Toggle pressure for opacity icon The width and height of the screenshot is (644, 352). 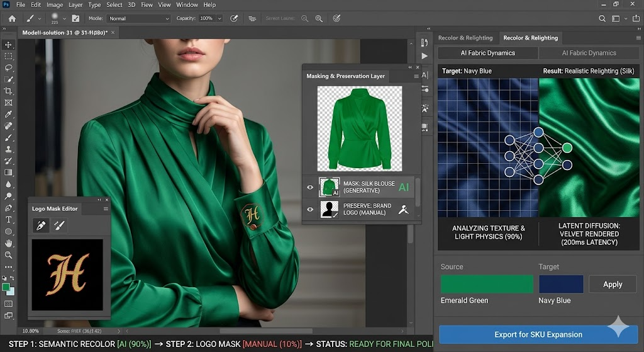point(234,18)
